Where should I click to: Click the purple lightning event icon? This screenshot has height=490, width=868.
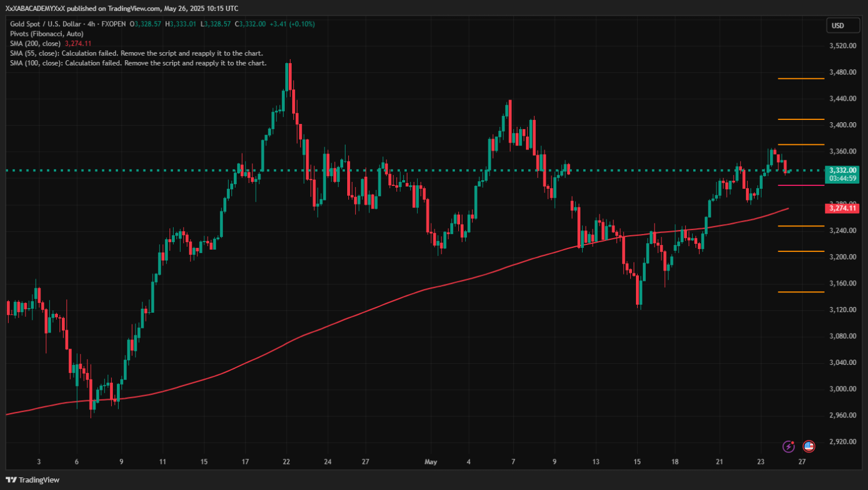coord(788,447)
